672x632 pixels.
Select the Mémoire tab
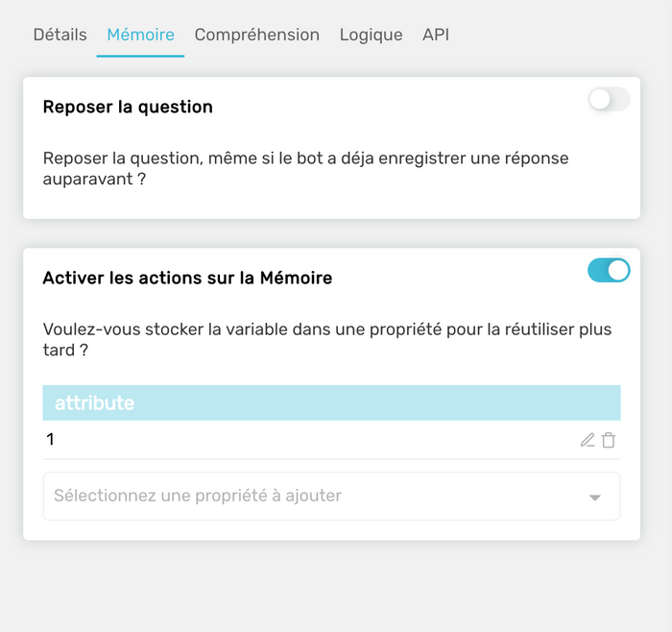140,35
